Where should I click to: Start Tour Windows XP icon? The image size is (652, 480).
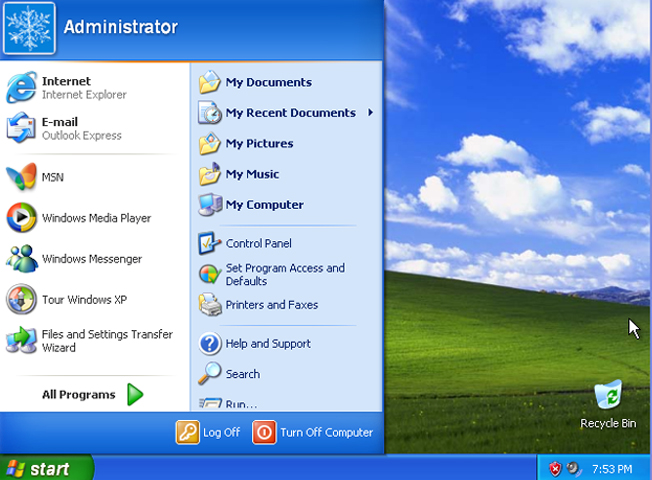(x=21, y=299)
